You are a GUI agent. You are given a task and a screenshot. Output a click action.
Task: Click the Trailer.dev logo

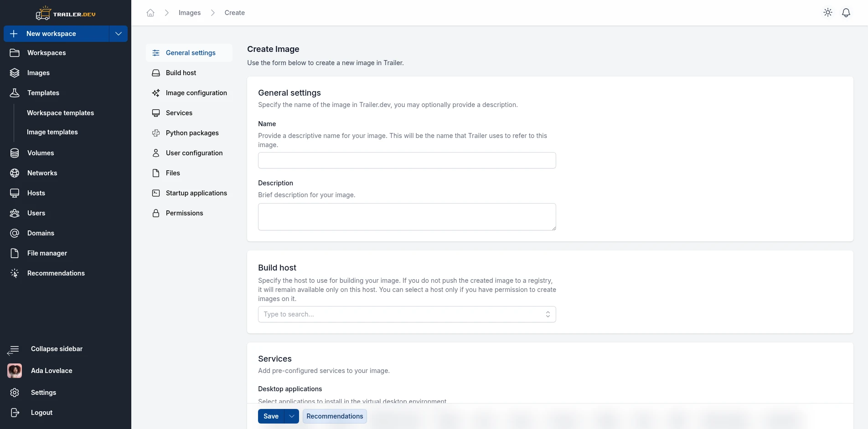tap(66, 13)
